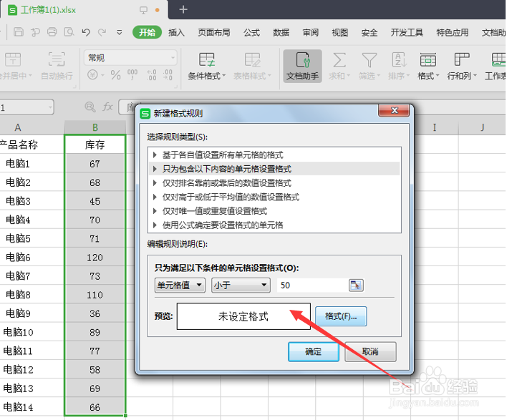
Task: Click the 确定 button in dialog
Action: (314, 351)
